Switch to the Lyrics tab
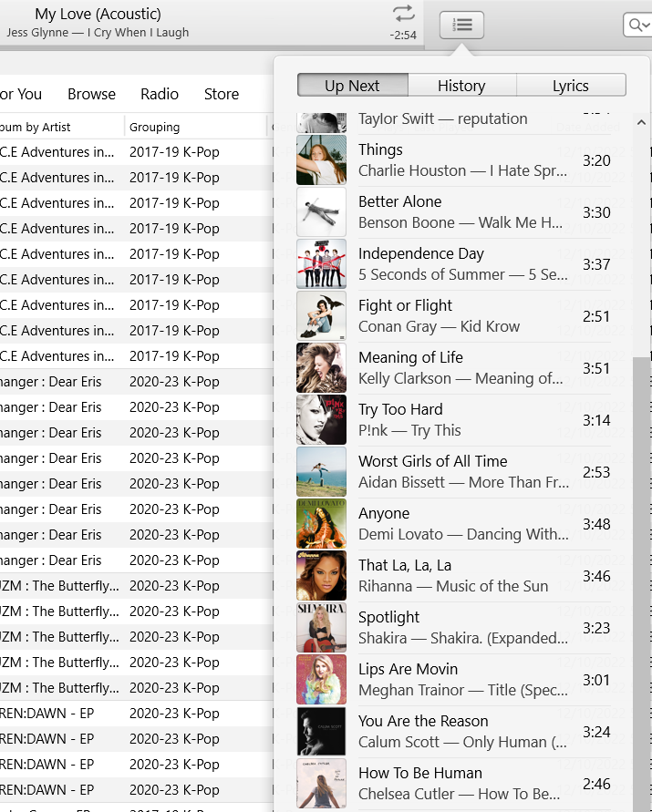The height and width of the screenshot is (812, 652). pyautogui.click(x=571, y=85)
